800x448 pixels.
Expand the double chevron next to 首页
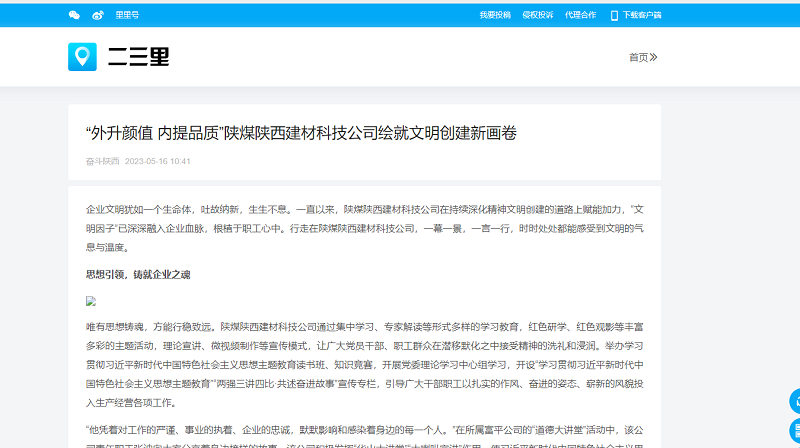[654, 57]
